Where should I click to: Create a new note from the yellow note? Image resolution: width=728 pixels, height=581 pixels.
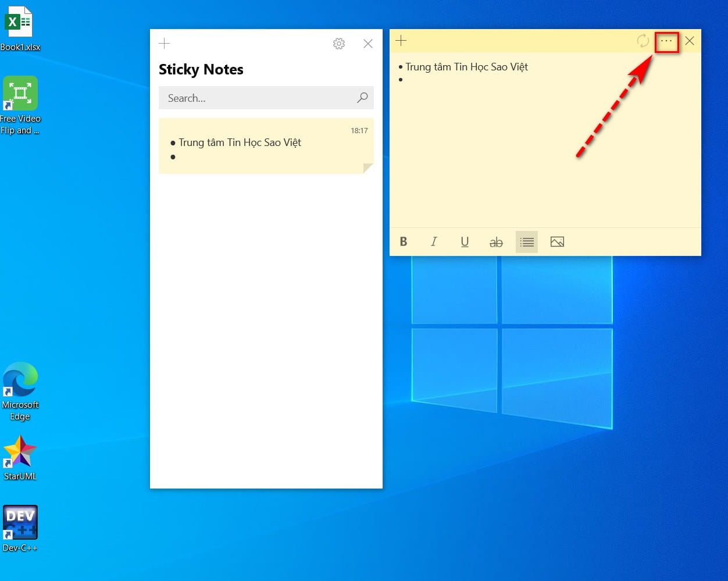401,41
